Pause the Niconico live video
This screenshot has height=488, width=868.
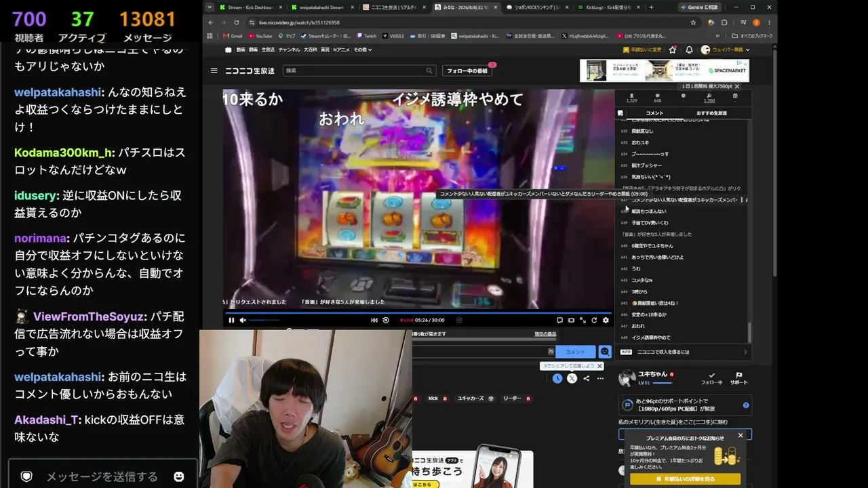(231, 320)
